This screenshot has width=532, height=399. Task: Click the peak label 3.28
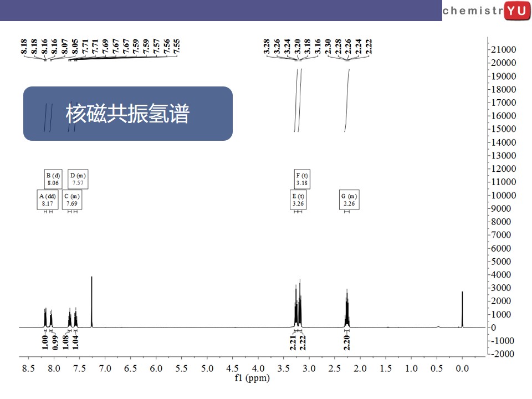pos(267,46)
